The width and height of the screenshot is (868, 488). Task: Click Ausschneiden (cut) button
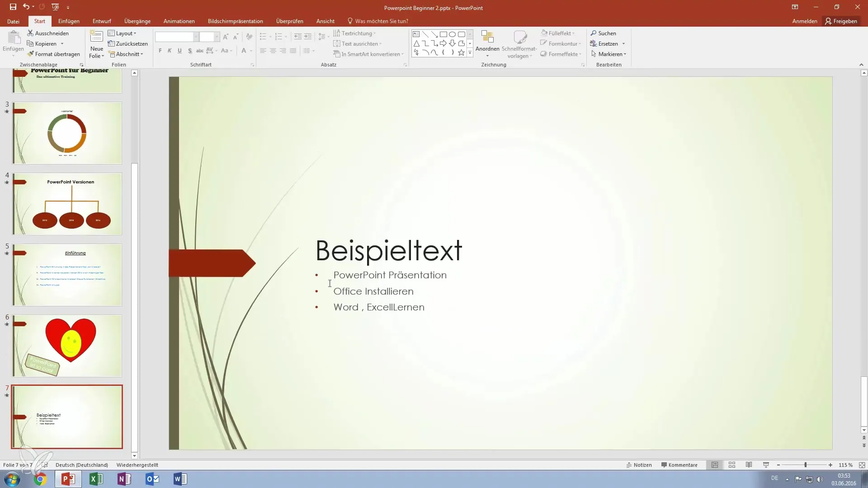tap(48, 33)
